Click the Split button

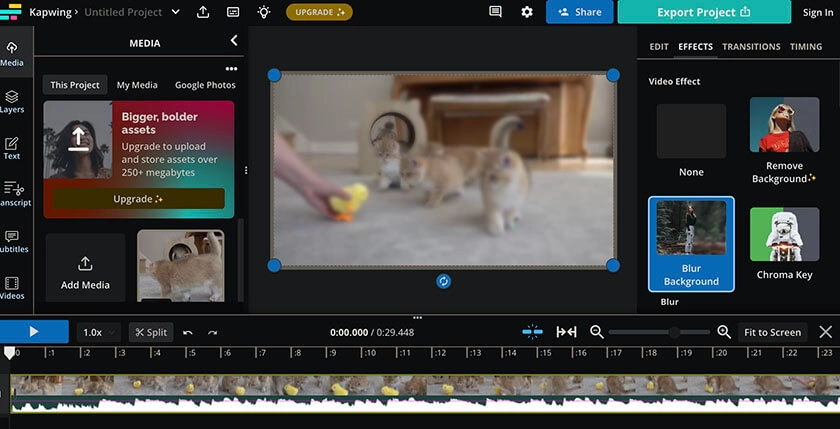[151, 332]
